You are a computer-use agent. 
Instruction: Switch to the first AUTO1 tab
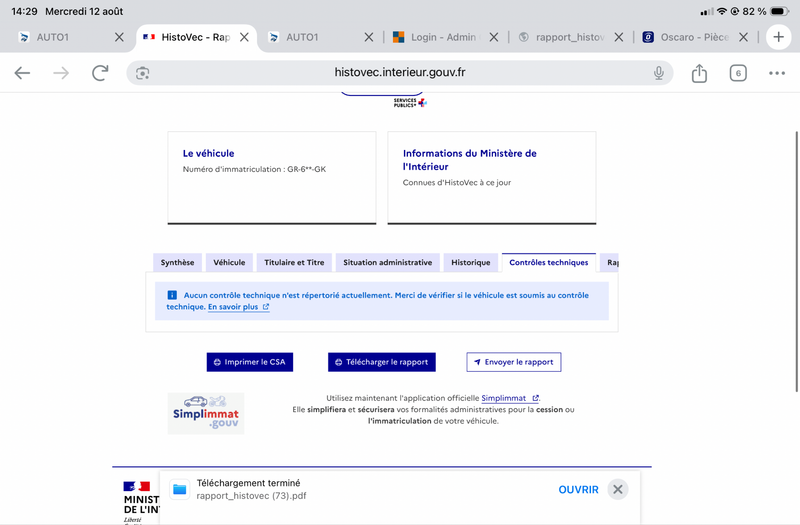(x=61, y=37)
